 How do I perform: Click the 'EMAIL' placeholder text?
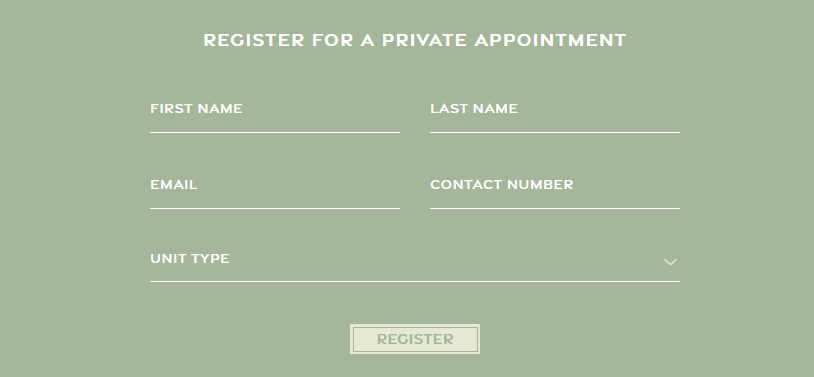pos(173,184)
